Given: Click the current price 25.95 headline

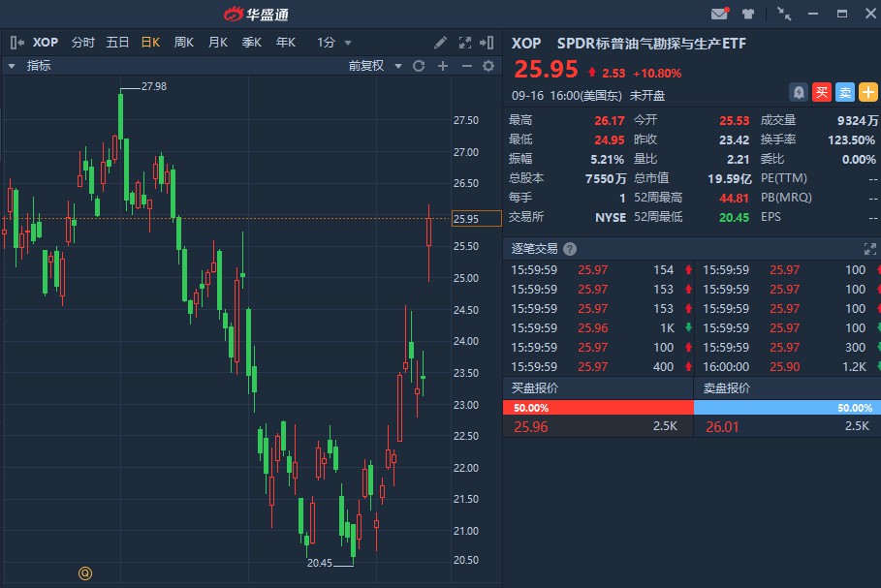Looking at the screenshot, I should [546, 70].
